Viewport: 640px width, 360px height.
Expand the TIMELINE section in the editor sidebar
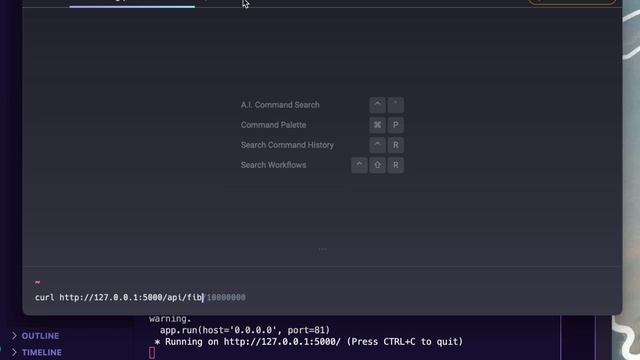[37, 352]
